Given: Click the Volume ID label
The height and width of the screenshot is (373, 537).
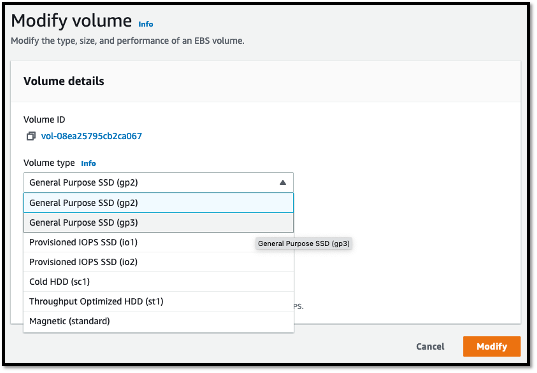Looking at the screenshot, I should 44,120.
